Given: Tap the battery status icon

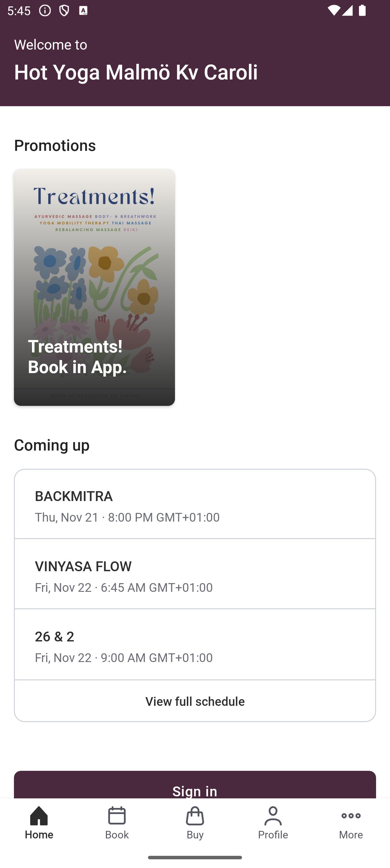Looking at the screenshot, I should (x=362, y=11).
